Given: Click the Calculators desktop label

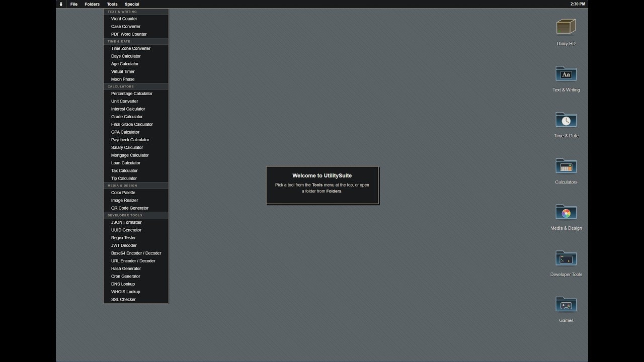Looking at the screenshot, I should click(x=566, y=182).
